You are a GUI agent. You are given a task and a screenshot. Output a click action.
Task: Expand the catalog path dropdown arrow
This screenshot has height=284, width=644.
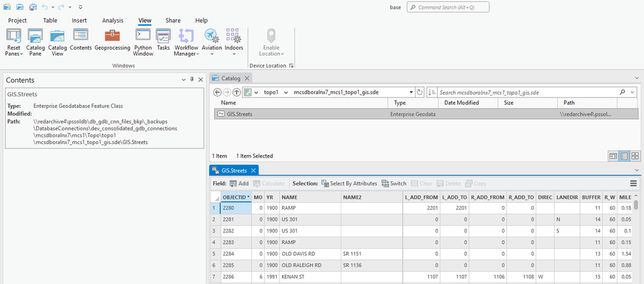pyautogui.click(x=411, y=92)
